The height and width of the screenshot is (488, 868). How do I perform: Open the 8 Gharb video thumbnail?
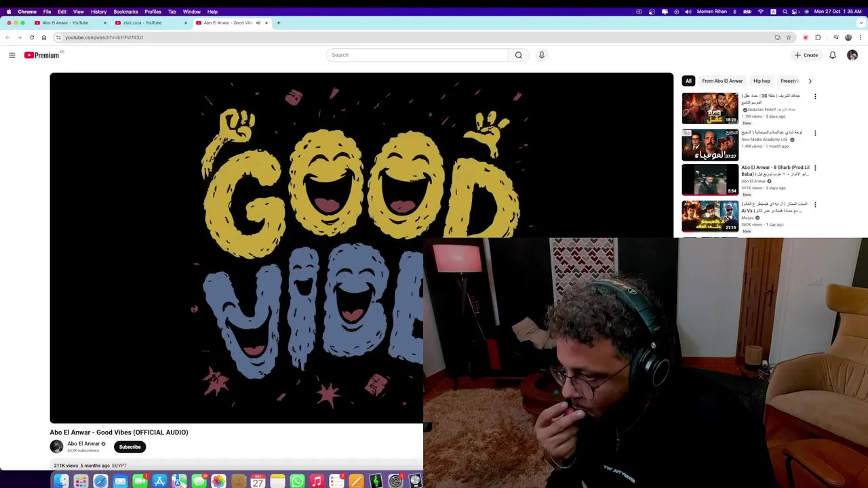pos(710,180)
